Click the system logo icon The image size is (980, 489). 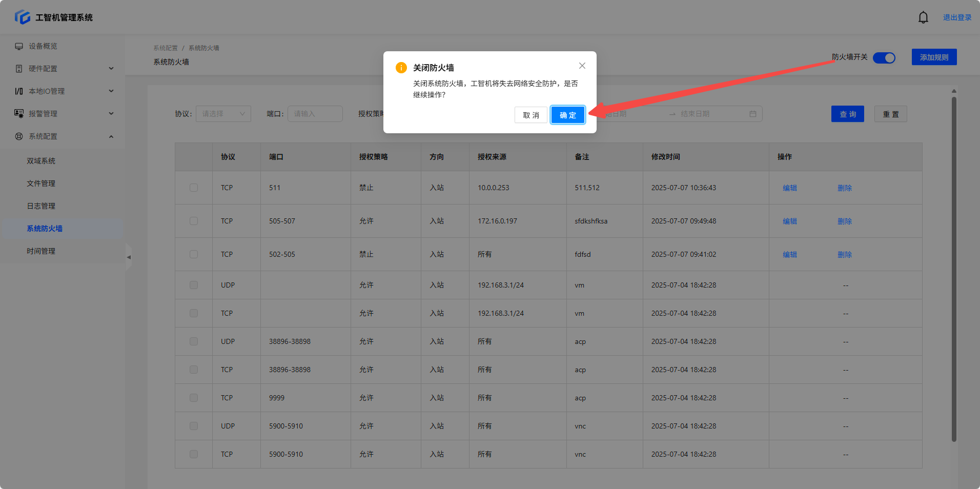coord(23,17)
